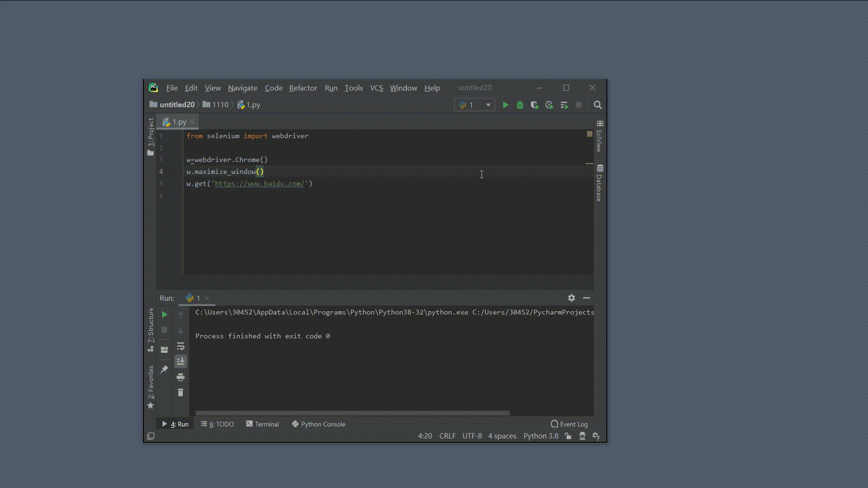
Task: Toggle Soft-Wrap in Run console
Action: 180,347
